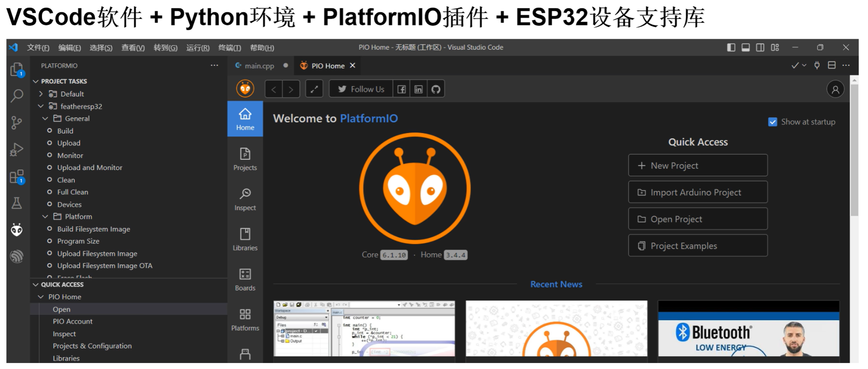Open the Source Control view

point(17,123)
